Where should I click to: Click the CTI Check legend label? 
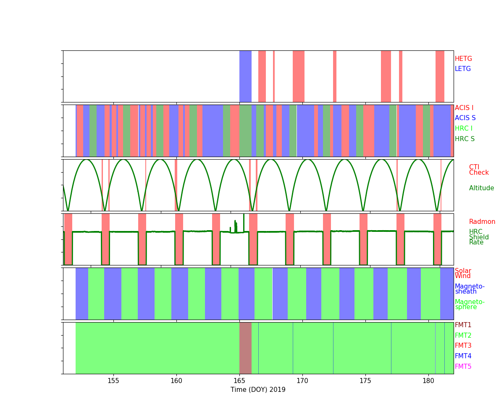point(479,170)
